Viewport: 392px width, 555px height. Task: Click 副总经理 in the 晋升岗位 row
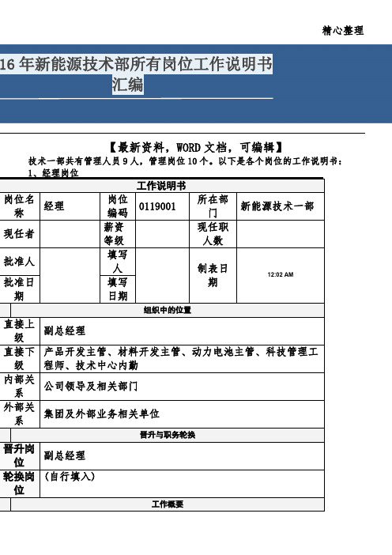(64, 455)
